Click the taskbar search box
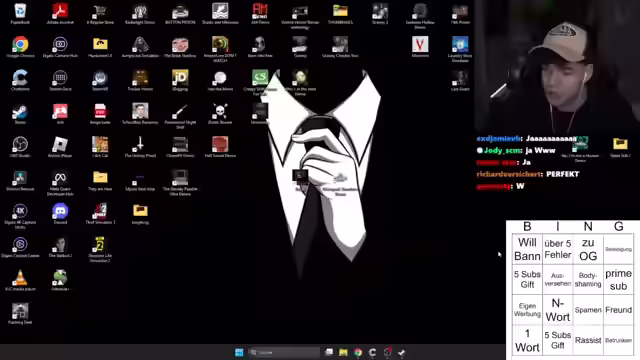 point(284,352)
